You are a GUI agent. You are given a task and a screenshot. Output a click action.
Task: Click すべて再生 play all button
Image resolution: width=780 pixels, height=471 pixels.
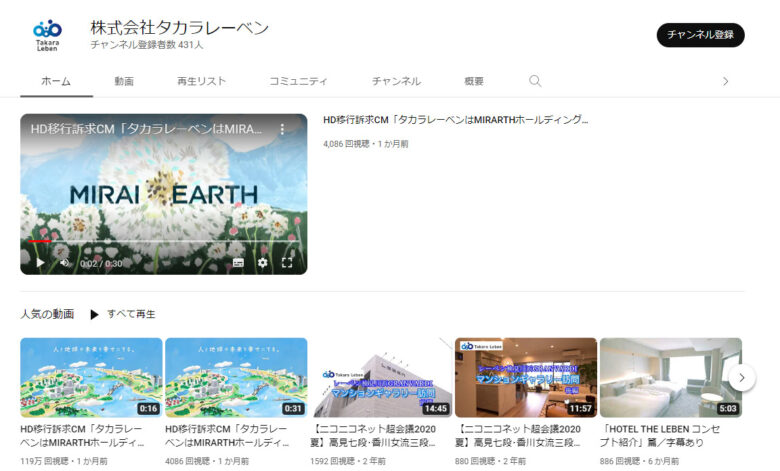point(123,314)
